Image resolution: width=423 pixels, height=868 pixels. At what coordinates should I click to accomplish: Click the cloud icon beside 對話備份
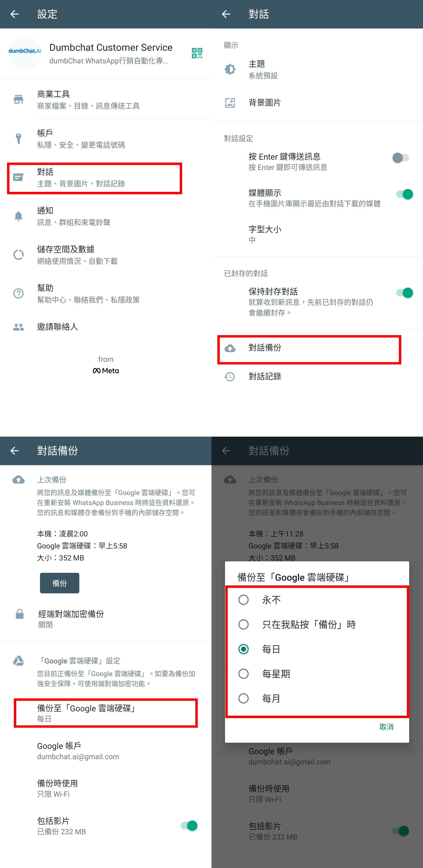click(230, 348)
